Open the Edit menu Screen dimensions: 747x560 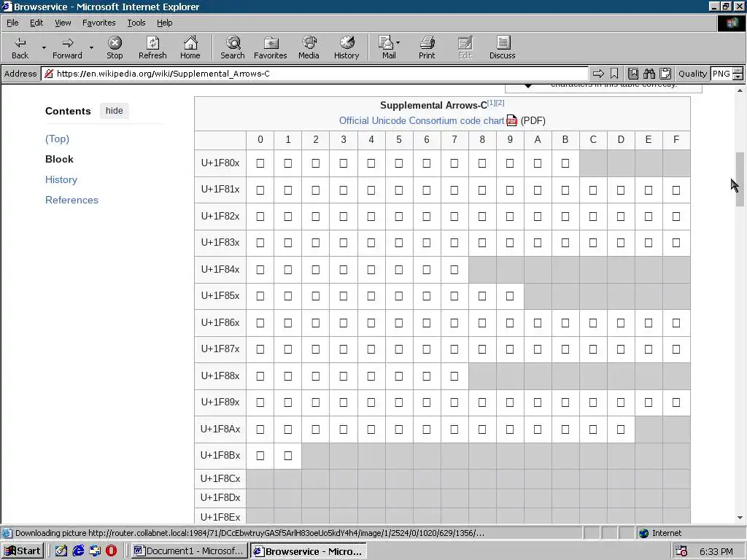(x=36, y=23)
